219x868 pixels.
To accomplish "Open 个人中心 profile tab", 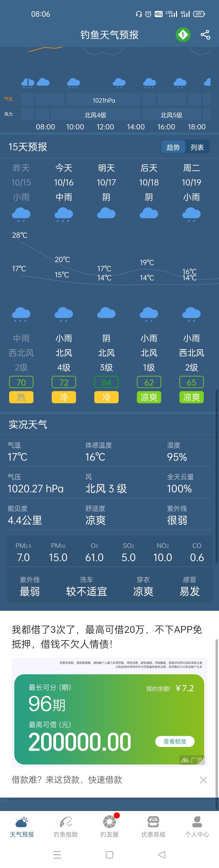I will click(197, 827).
